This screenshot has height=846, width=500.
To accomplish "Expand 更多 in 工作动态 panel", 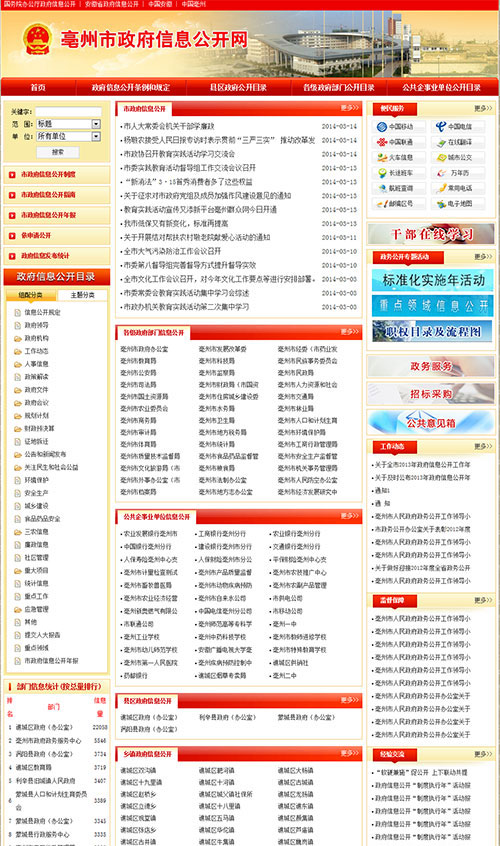I will click(483, 447).
